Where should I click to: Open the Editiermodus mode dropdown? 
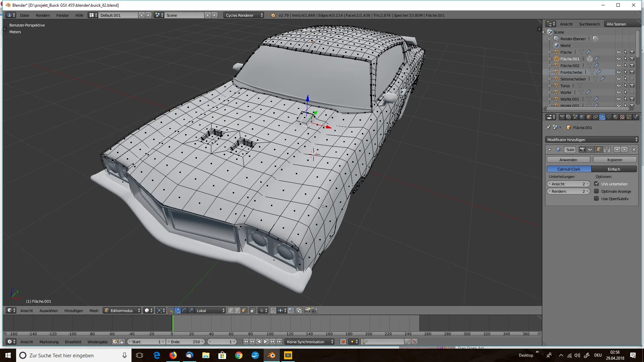(122, 310)
